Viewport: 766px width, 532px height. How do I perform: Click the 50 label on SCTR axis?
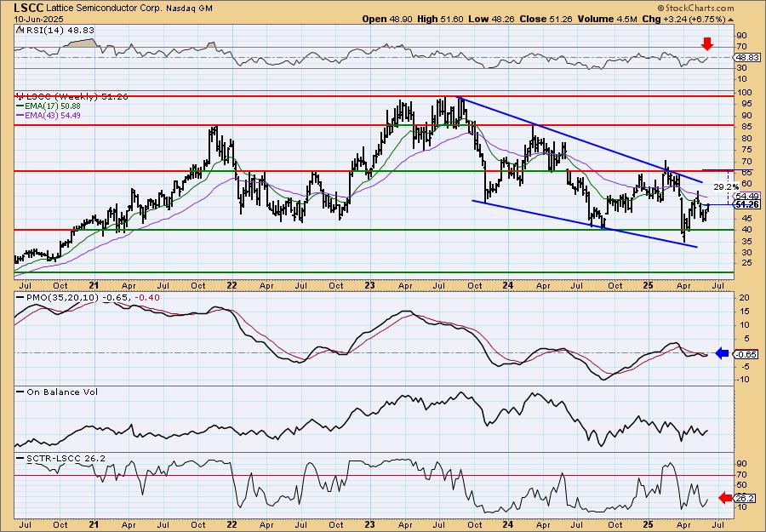[741, 485]
